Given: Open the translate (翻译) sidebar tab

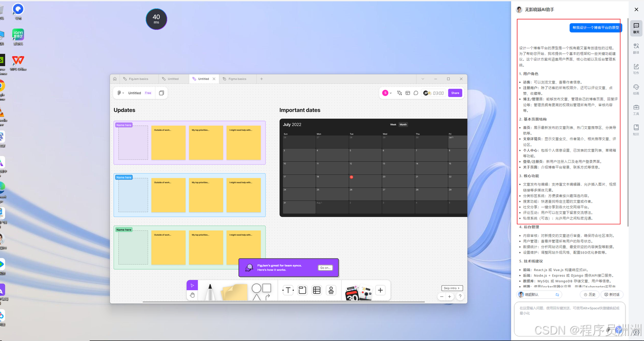Looking at the screenshot, I should [636, 48].
